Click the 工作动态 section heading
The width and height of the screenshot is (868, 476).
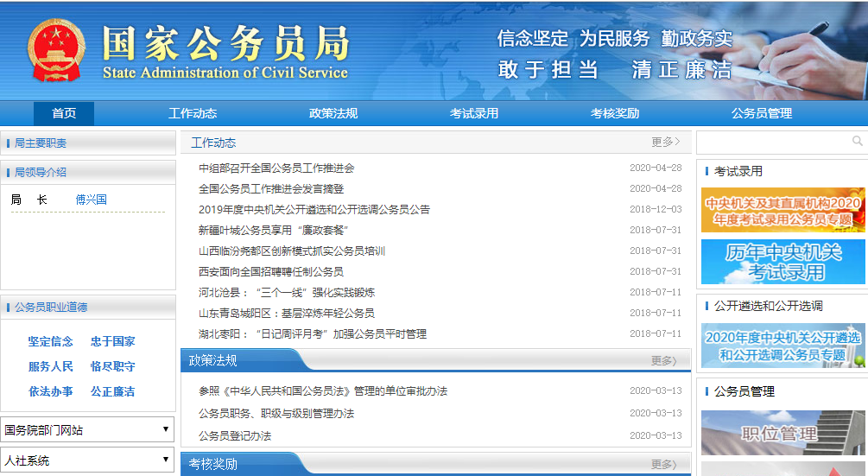click(x=213, y=143)
